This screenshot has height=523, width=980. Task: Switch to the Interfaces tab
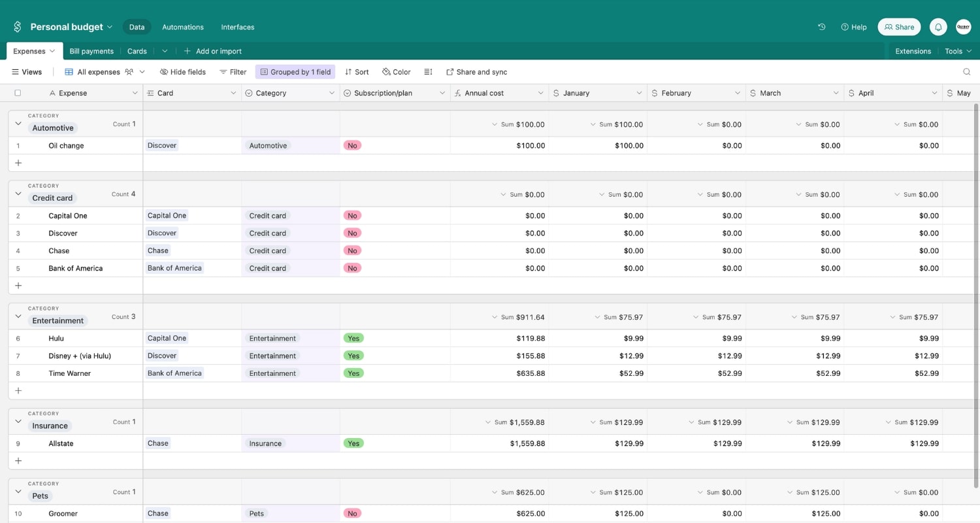tap(238, 27)
